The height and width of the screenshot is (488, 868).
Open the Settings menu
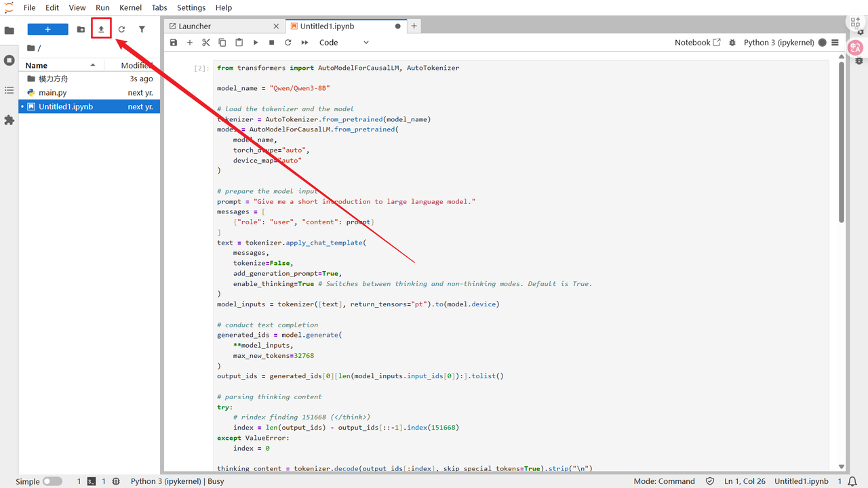[191, 7]
